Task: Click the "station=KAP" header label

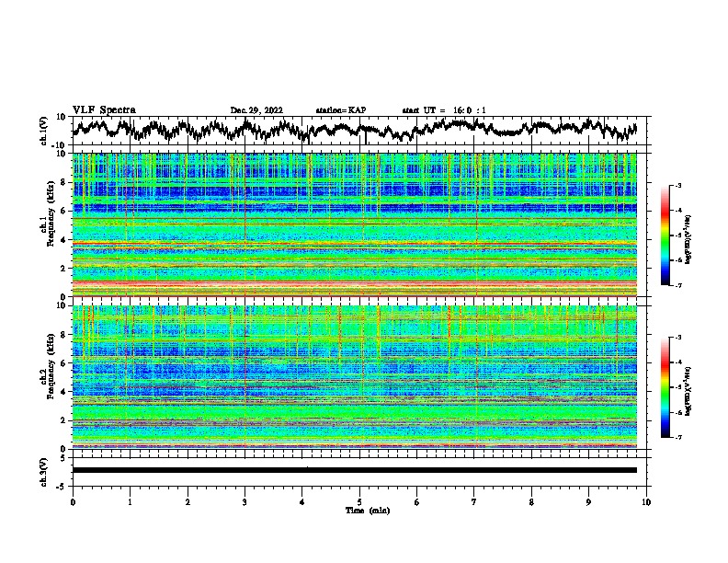Action: pyautogui.click(x=341, y=110)
